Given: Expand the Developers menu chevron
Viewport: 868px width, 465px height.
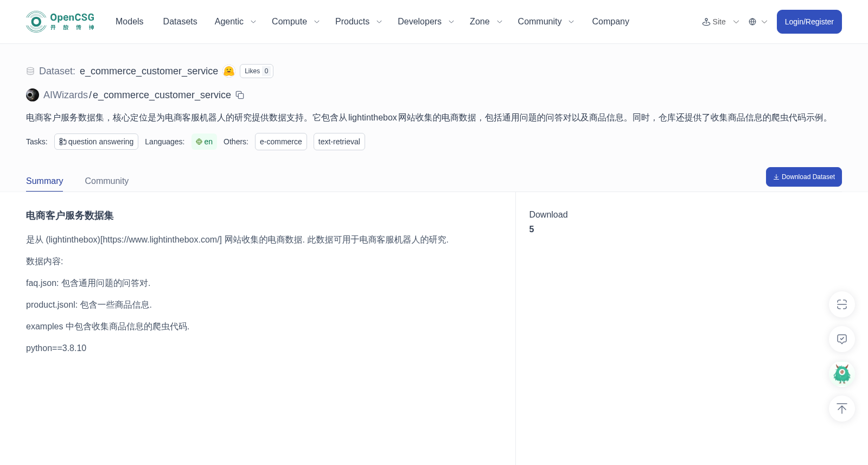Looking at the screenshot, I should 451,22.
